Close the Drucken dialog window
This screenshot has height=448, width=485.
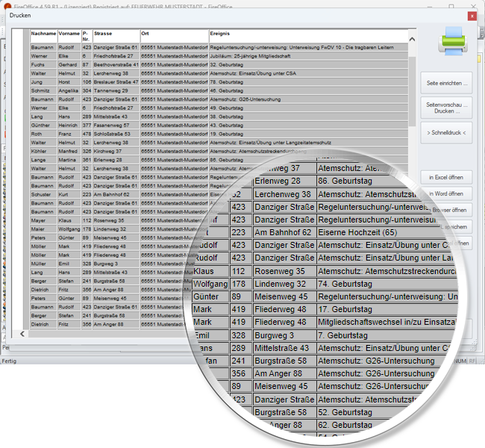pyautogui.click(x=472, y=15)
